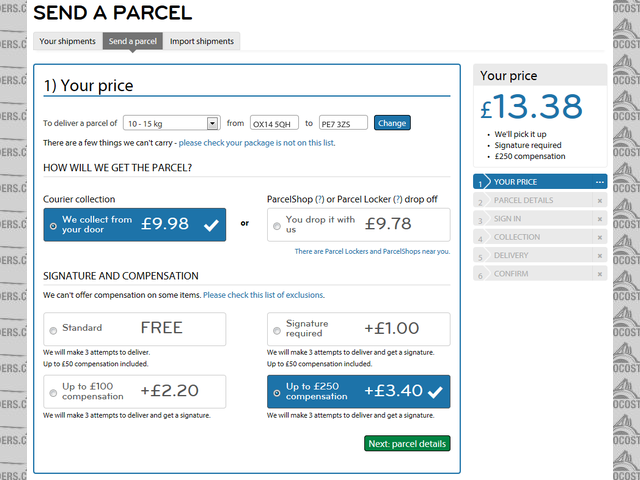Image resolution: width=640 pixels, height=480 pixels.
Task: Click the 'Next: parcel details' button
Action: coord(407,443)
